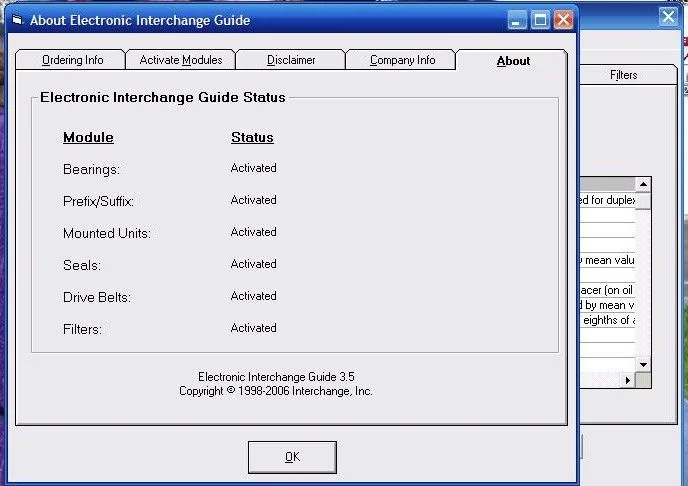The image size is (688, 486).
Task: Select the Company Info tab
Action: point(401,60)
